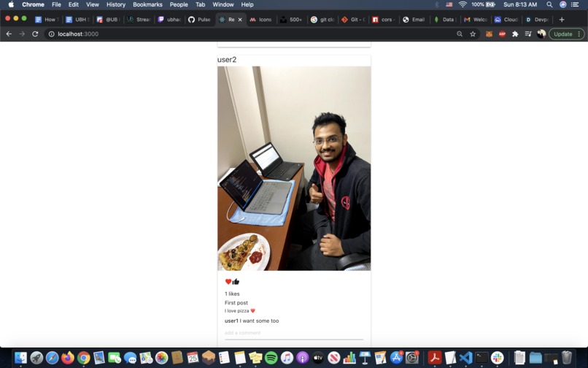588x368 pixels.
Task: Open the Extensions puzzle piece menu
Action: click(x=515, y=34)
